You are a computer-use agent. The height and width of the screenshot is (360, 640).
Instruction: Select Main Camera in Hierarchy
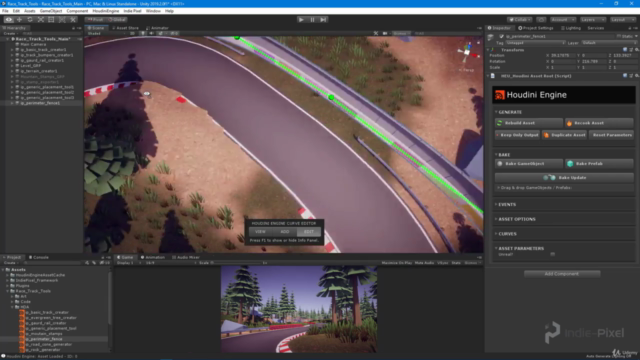point(33,44)
